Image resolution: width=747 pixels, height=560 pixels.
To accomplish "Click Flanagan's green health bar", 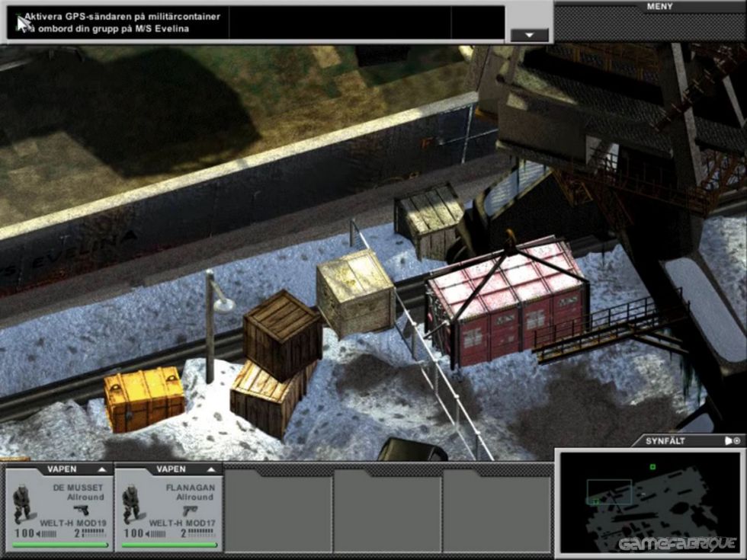I will pos(169,545).
